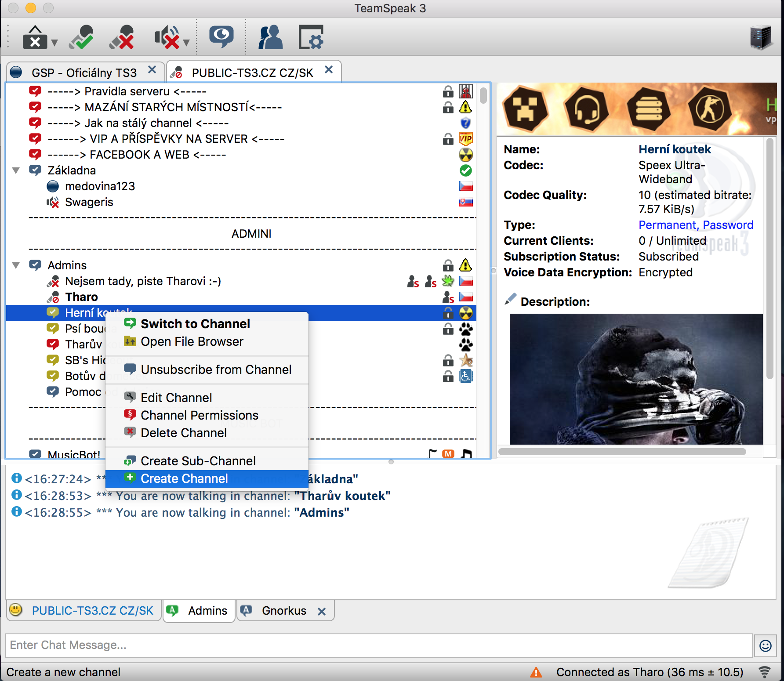
Task: Click the channel description image
Action: 636,379
